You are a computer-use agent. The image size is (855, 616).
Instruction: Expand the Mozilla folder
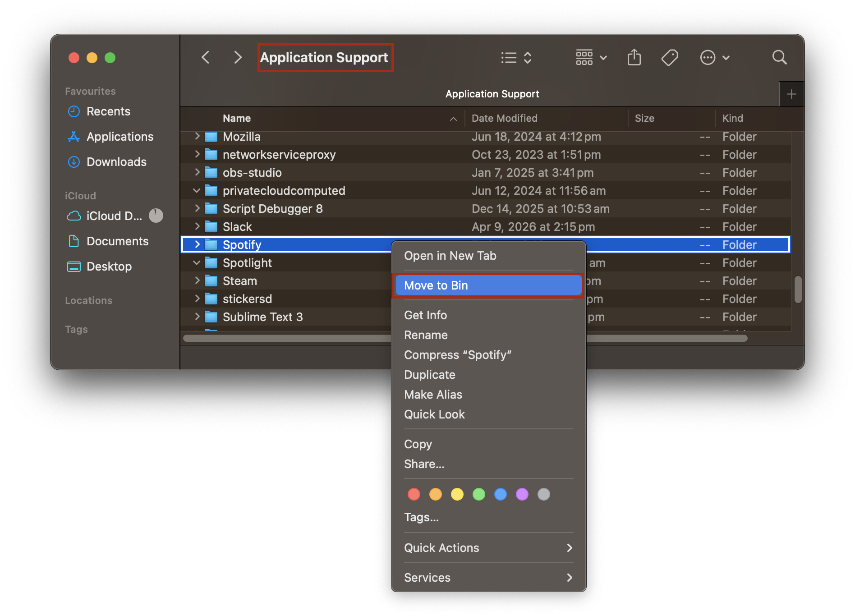click(197, 136)
